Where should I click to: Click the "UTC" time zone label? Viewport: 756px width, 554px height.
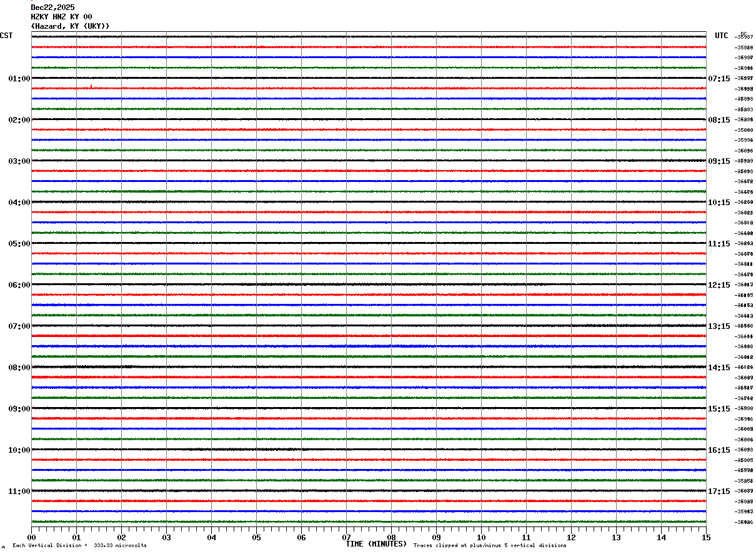click(x=722, y=36)
